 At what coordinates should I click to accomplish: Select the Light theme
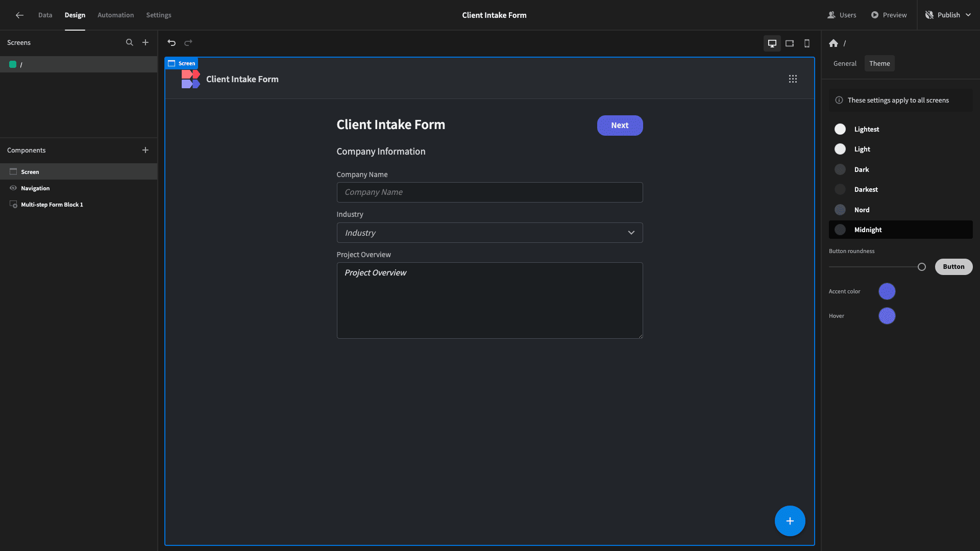pyautogui.click(x=900, y=149)
